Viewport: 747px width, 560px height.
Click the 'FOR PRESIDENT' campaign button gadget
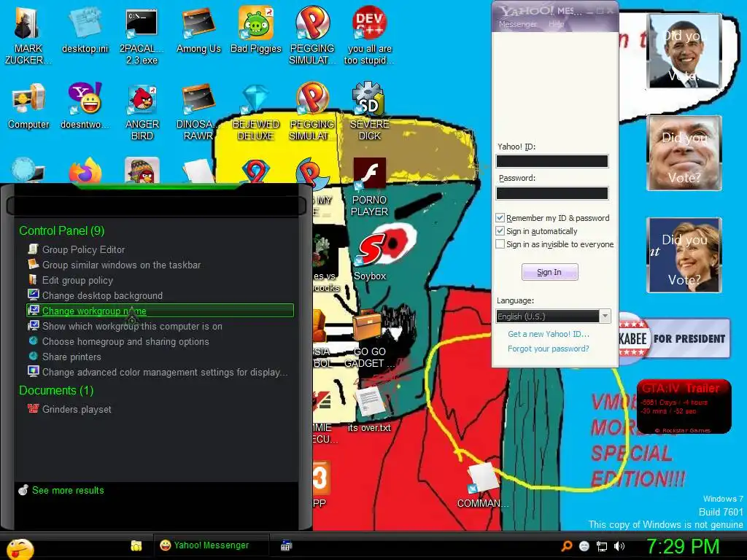(675, 338)
